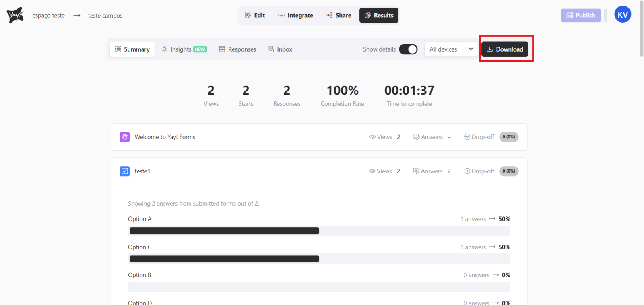Select the Summary tab

tap(132, 49)
